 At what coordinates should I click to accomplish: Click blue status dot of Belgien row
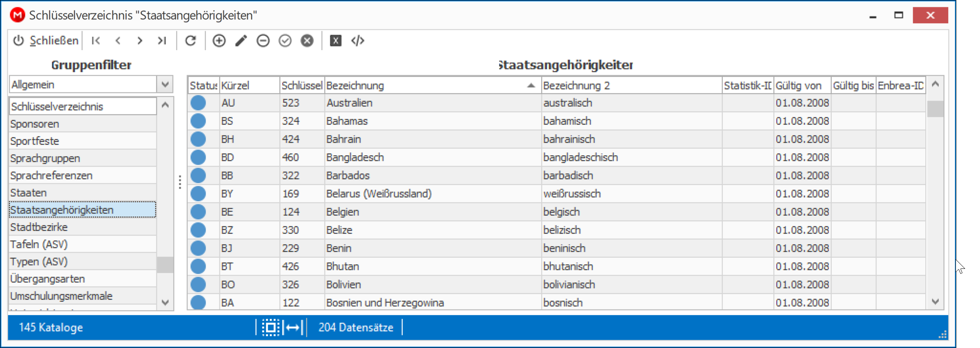click(198, 212)
